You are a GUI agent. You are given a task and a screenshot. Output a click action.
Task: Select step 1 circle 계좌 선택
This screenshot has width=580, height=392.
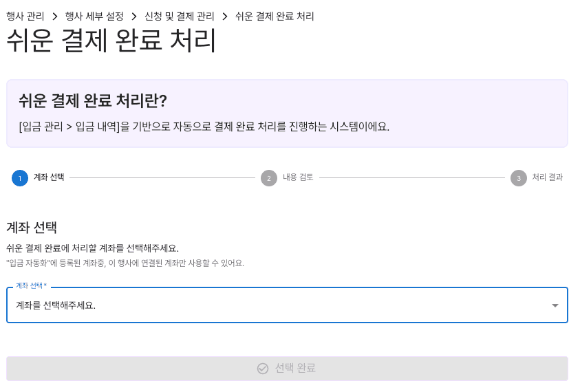click(20, 178)
